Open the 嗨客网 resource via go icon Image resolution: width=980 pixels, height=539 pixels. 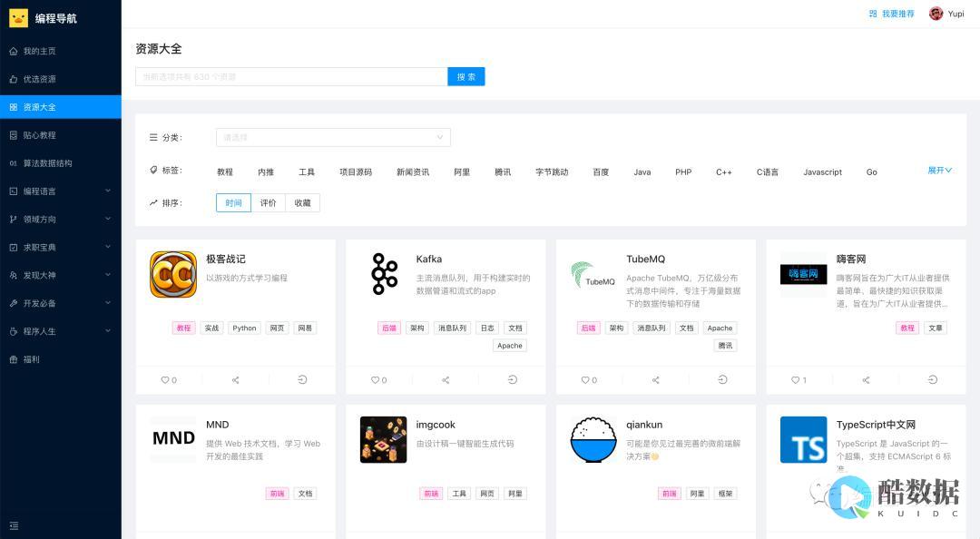tap(933, 379)
